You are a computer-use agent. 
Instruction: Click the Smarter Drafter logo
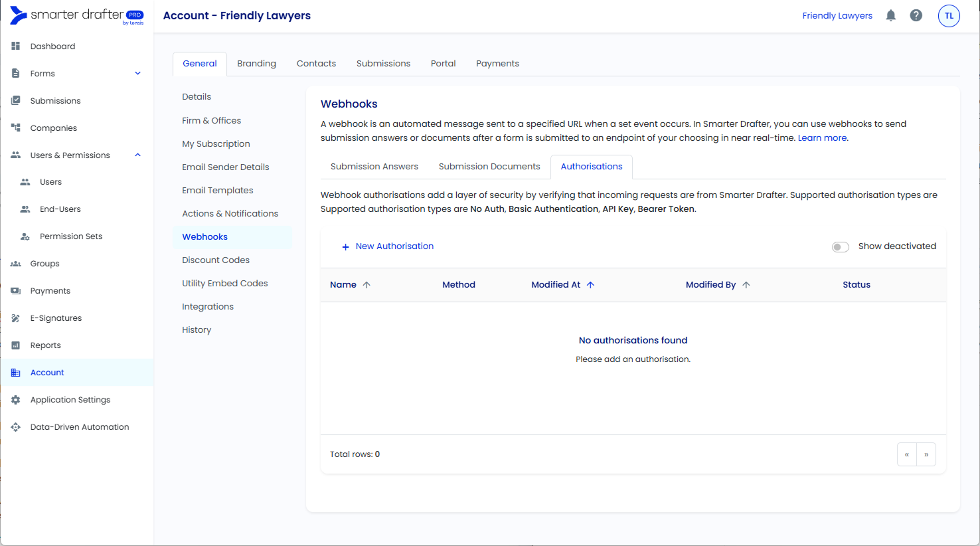tap(77, 15)
